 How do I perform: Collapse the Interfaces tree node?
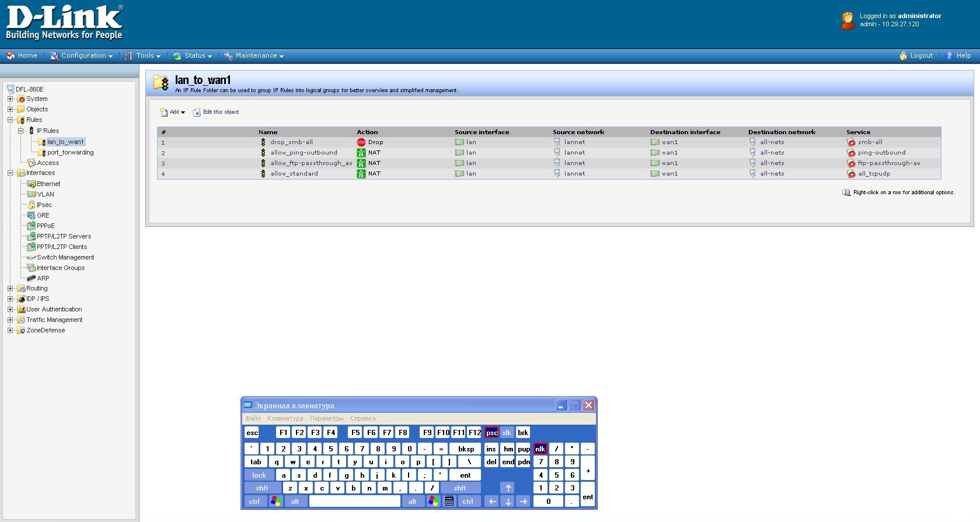pyautogui.click(x=10, y=173)
